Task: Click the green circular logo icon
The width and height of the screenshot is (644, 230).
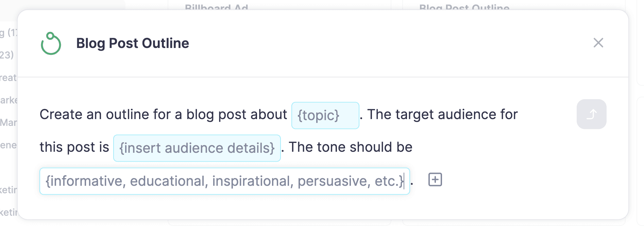Action: pos(51,44)
